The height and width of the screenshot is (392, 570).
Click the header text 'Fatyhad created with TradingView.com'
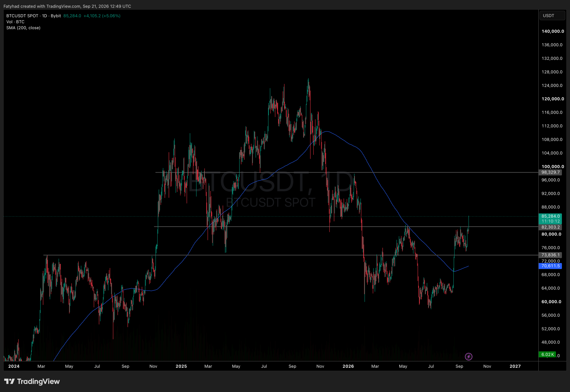[42, 6]
